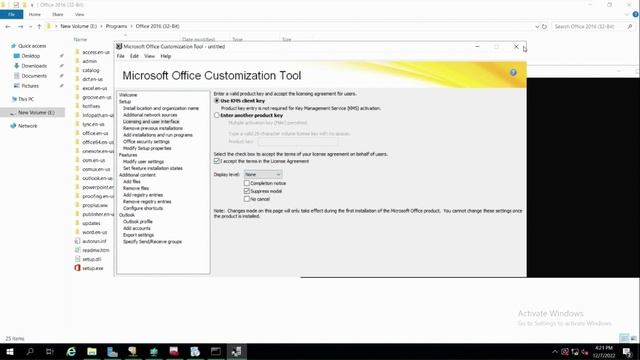Select the admin folder icon

coord(77,61)
